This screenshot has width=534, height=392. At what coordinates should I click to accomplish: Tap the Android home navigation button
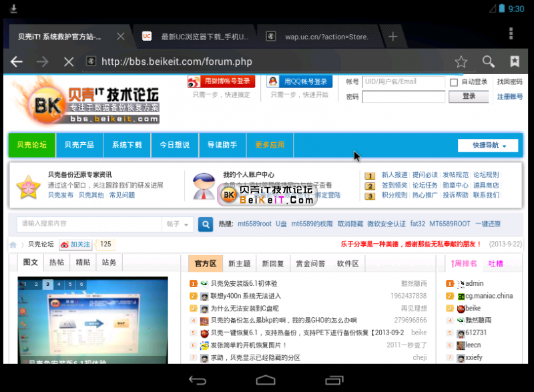(266, 380)
